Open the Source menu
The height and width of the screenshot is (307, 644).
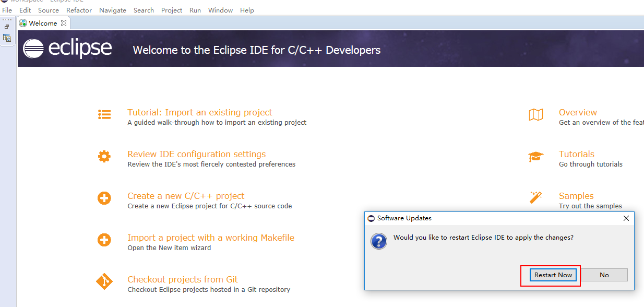[49, 10]
